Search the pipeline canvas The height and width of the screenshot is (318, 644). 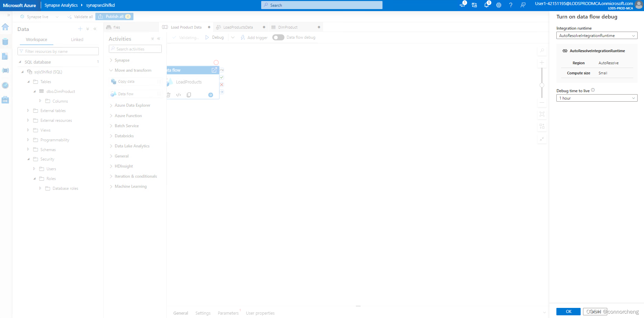point(542,50)
